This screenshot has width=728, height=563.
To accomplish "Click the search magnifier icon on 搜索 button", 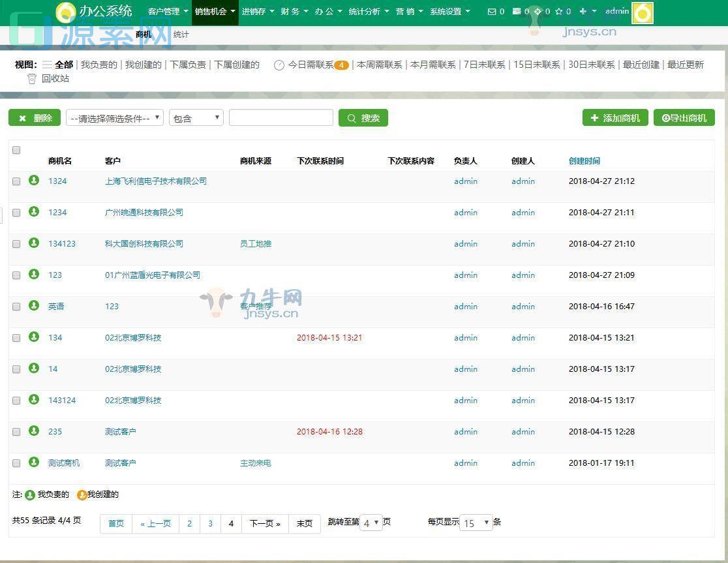I will coord(352,117).
